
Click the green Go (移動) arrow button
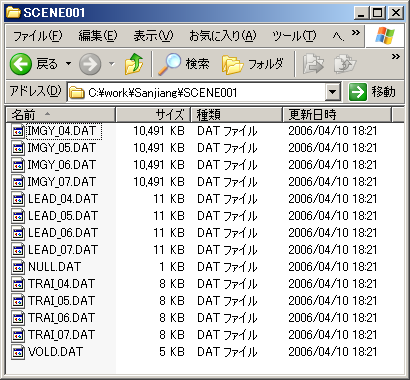pos(358,92)
